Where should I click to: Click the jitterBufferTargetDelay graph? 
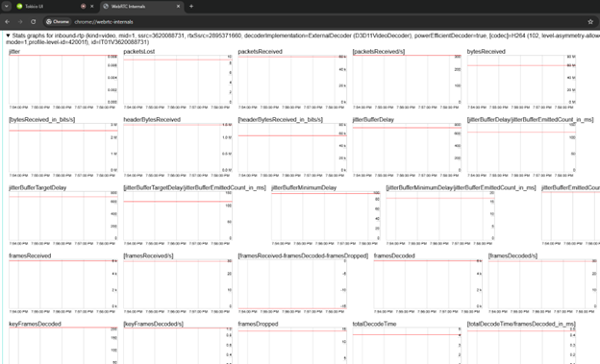click(63, 215)
